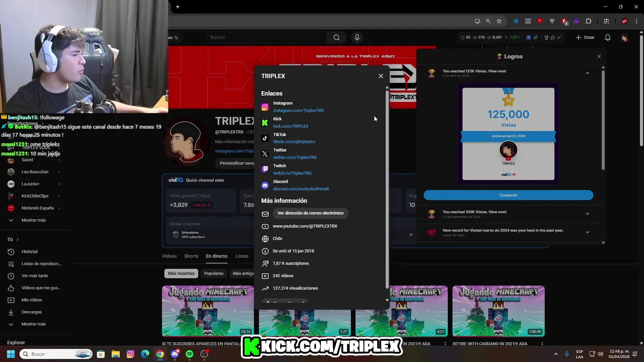Open the Chrome three-dot menu
The width and height of the screenshot is (644, 362).
click(x=636, y=21)
